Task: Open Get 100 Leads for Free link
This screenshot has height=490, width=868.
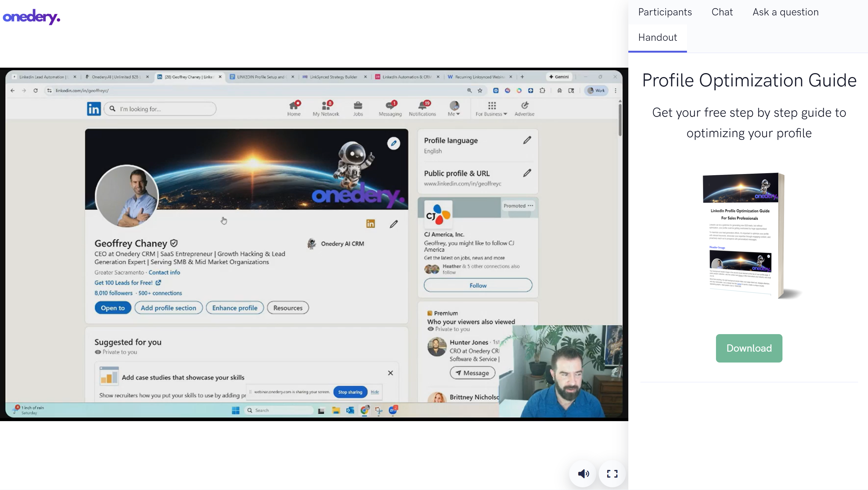Action: point(127,282)
